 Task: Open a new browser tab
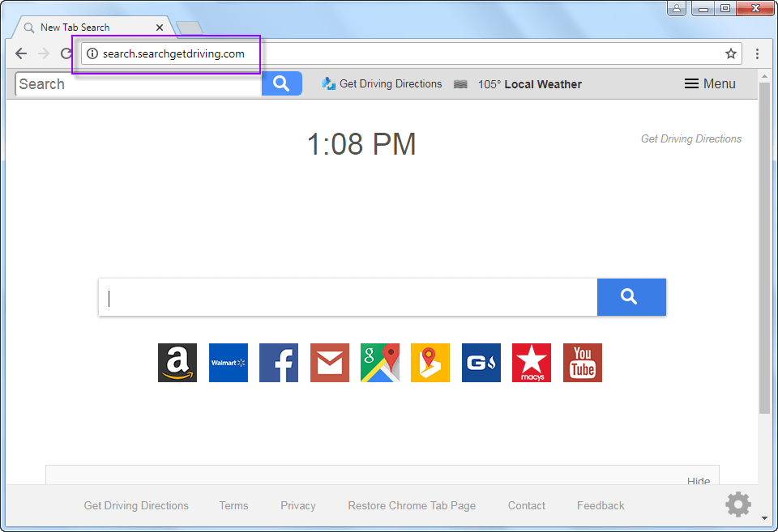click(x=190, y=28)
